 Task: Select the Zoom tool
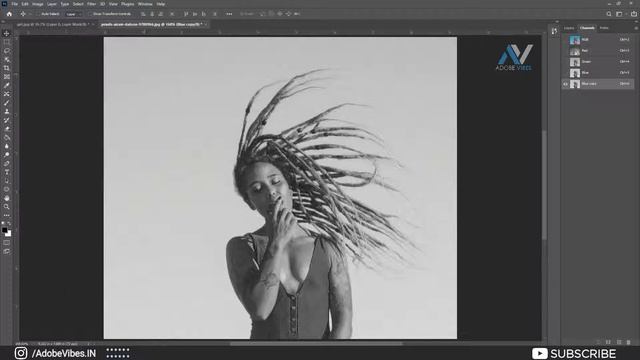click(x=7, y=207)
